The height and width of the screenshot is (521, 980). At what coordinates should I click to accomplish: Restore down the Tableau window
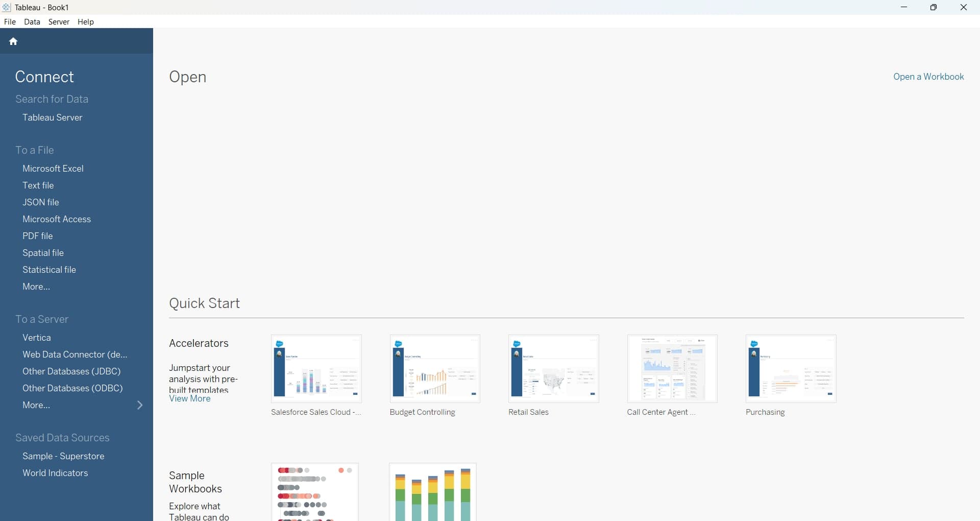(x=934, y=7)
